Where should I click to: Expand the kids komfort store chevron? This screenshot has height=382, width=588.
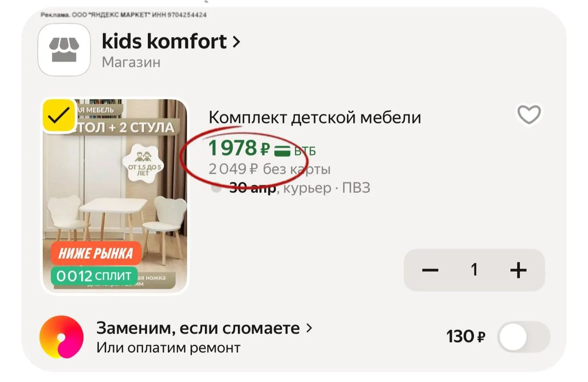237,42
